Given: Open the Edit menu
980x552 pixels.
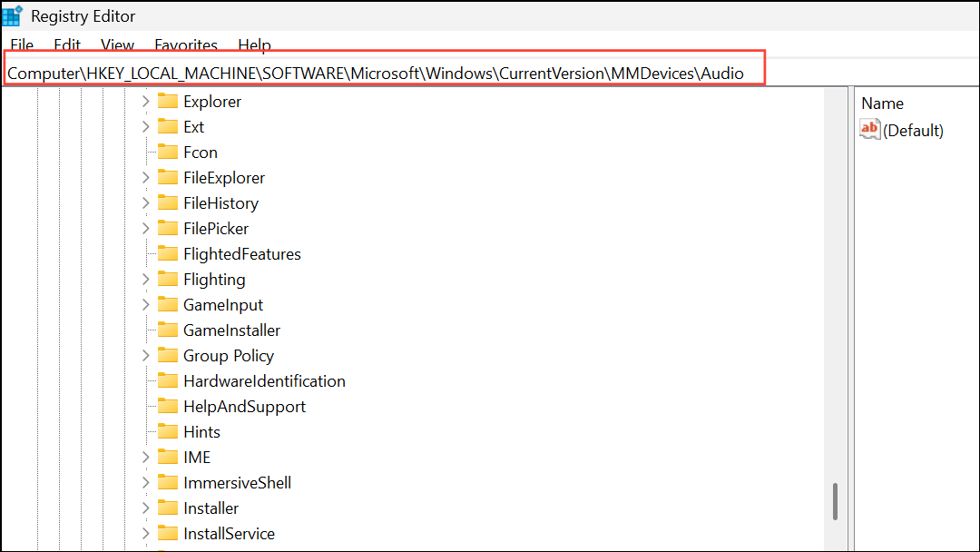Looking at the screenshot, I should (67, 45).
